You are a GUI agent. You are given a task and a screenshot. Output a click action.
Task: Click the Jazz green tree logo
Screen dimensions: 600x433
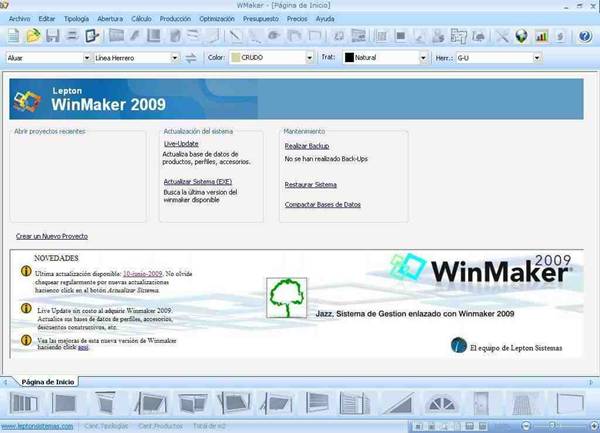287,298
